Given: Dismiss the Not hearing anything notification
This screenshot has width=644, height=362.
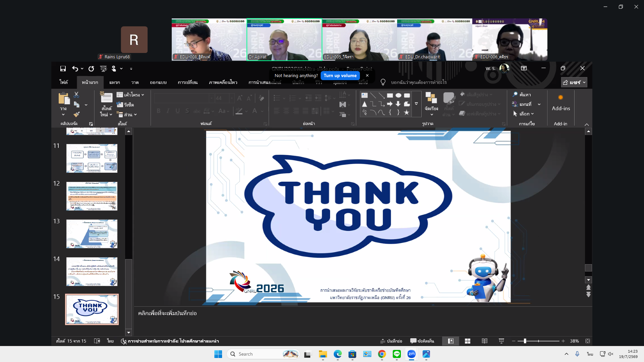Looking at the screenshot, I should [x=367, y=76].
